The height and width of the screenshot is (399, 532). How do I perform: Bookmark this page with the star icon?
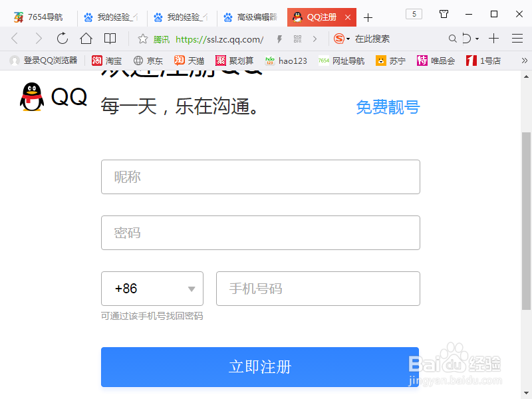tap(143, 39)
